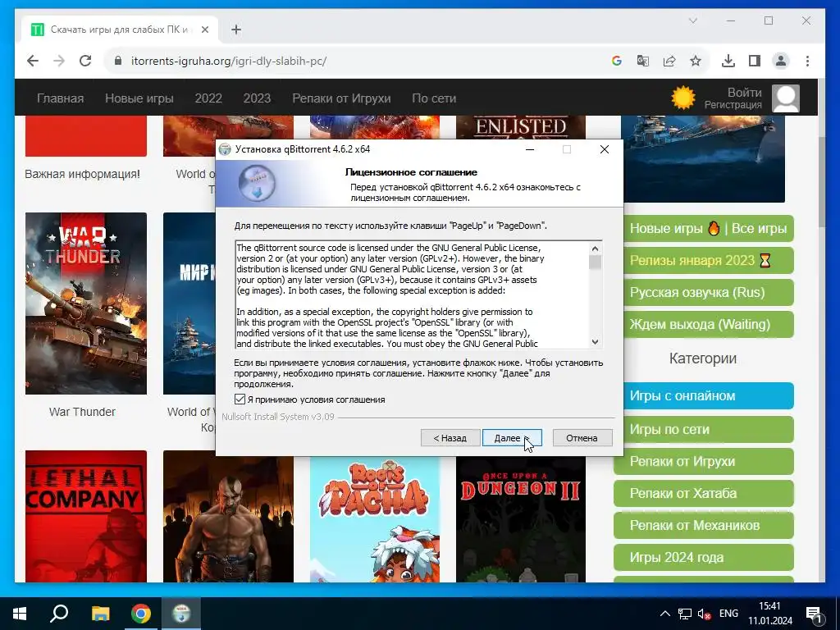840x630 pixels.
Task: Click the share page icon
Action: point(669,61)
